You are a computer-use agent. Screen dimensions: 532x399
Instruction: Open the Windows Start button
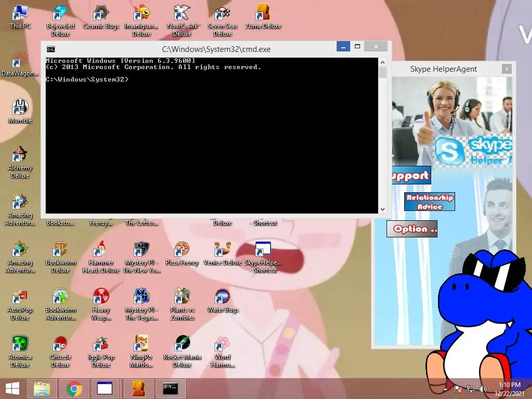point(12,389)
